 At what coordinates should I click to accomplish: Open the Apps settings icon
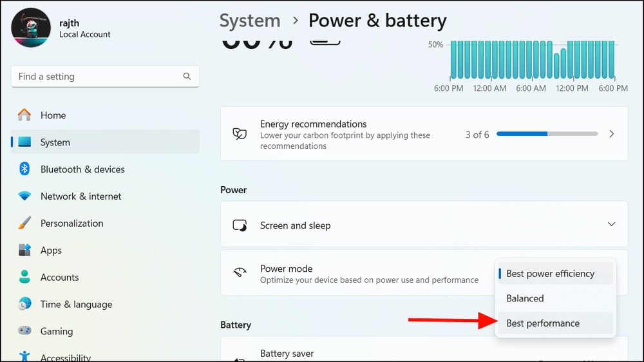(x=24, y=250)
